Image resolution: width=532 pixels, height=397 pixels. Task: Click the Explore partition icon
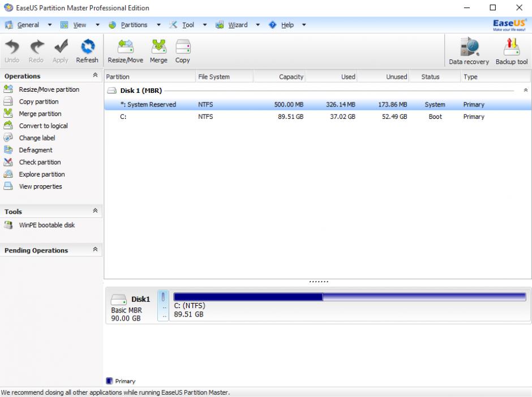(x=8, y=174)
